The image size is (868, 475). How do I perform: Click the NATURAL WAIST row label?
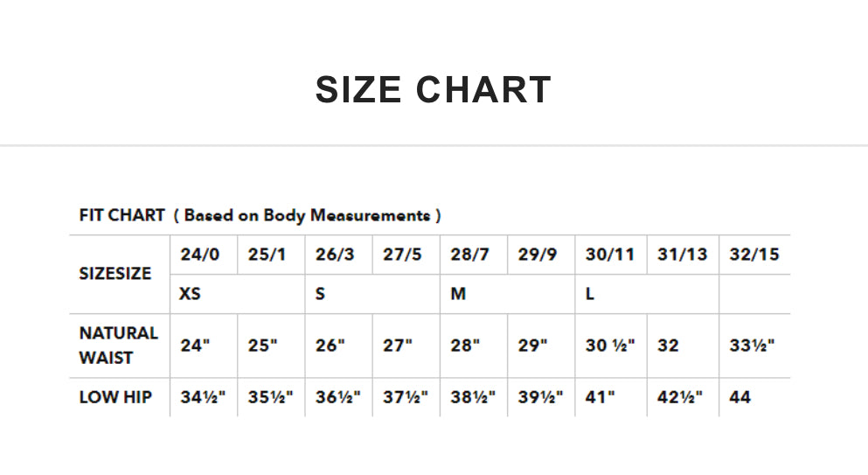[119, 346]
